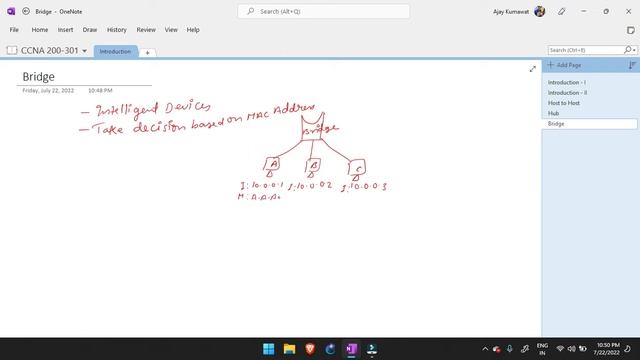This screenshot has width=640, height=360.
Task: Click the search magnifier in notebook search
Action: 627,50
